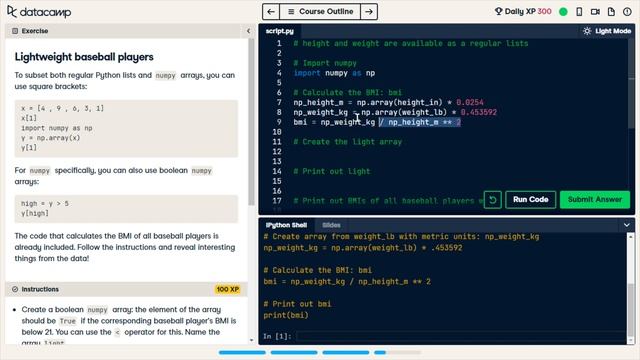This screenshot has height=360, width=640.
Task: Click line number 12 in editor
Action: (277, 151)
